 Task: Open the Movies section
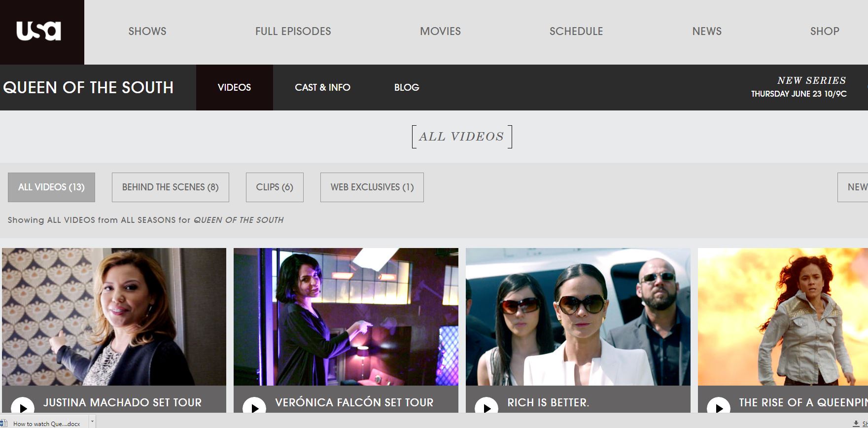point(440,31)
